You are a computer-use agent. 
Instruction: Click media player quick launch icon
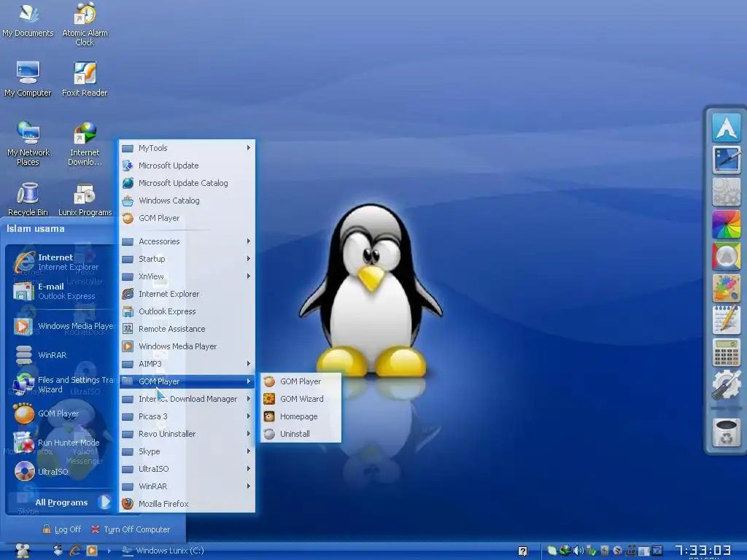[91, 551]
